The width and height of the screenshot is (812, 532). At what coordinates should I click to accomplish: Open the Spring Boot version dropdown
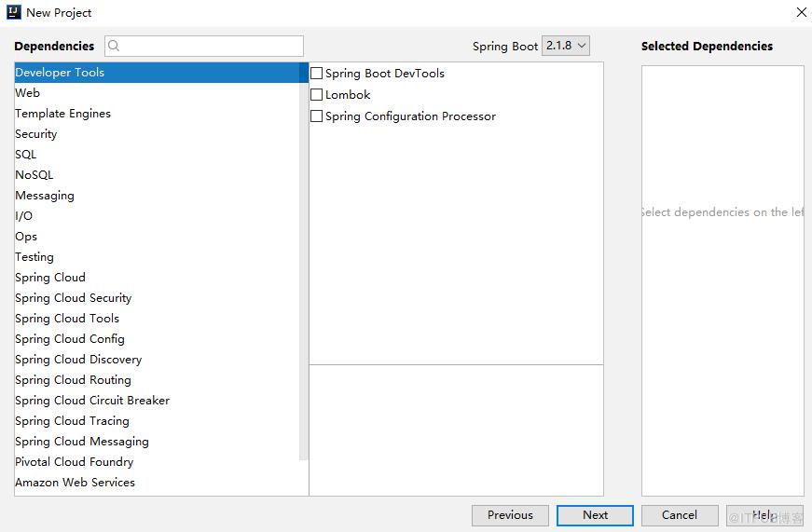pos(566,46)
